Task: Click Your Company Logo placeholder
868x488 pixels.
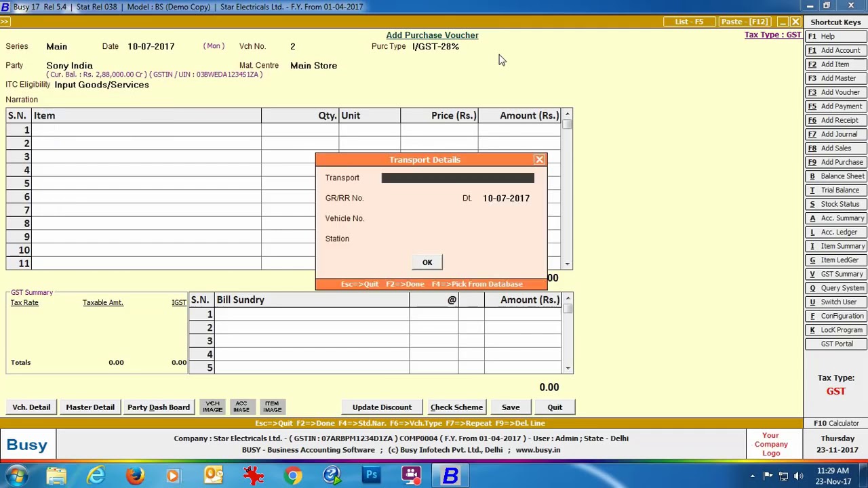Action: (x=771, y=445)
